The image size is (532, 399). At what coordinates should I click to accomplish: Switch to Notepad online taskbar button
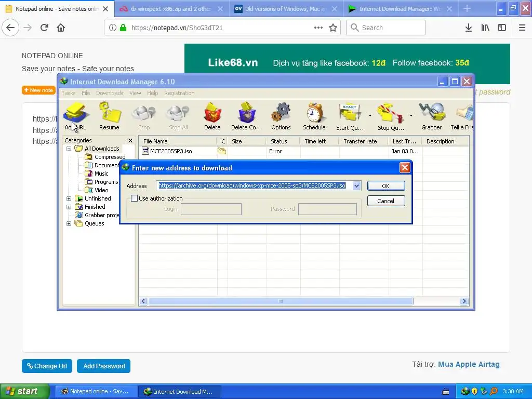coord(97,392)
